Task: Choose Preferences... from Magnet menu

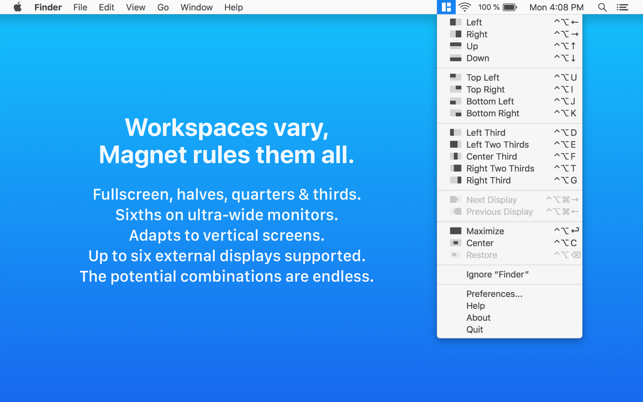Action: tap(494, 294)
